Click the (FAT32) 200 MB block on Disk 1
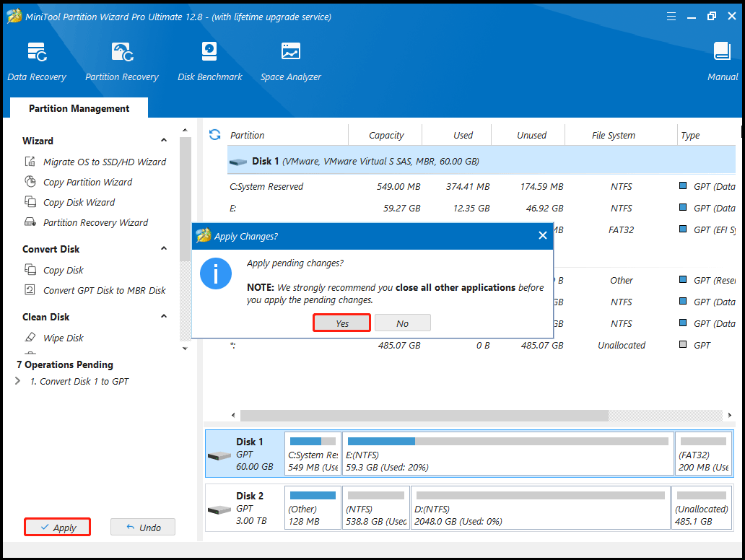This screenshot has width=745, height=560. [x=704, y=454]
